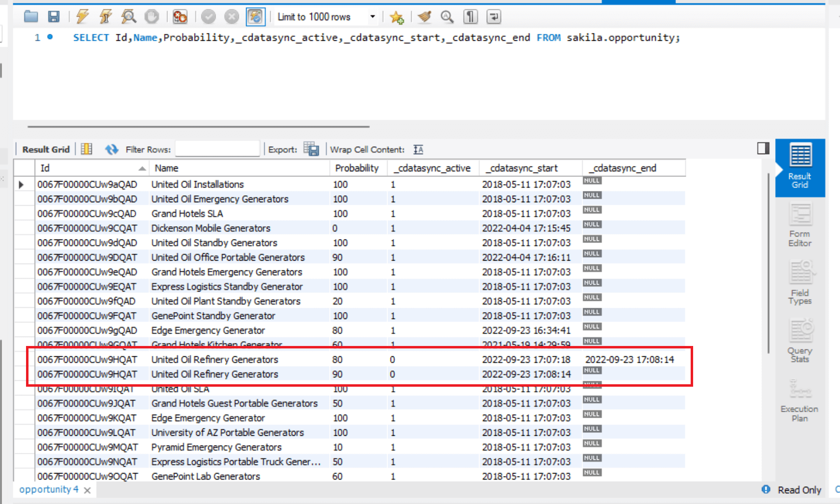Close the opportunity 4 result tab
This screenshot has width=840, height=504.
(87, 490)
